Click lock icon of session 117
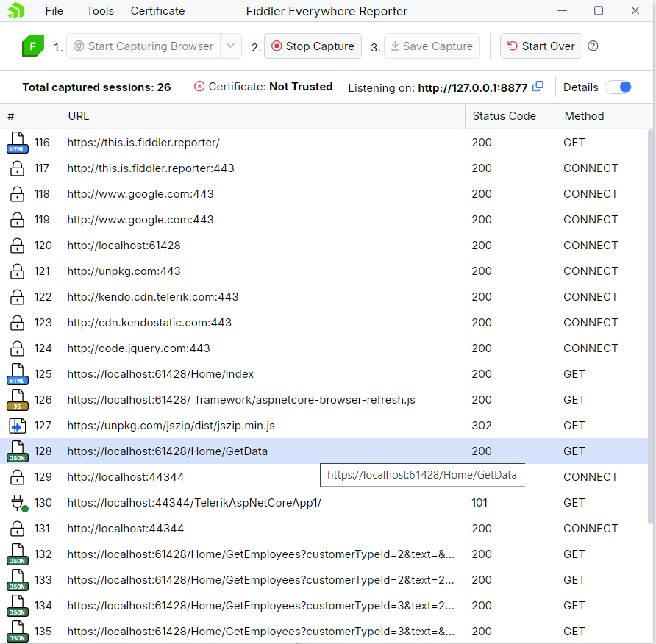The width and height of the screenshot is (656, 644). click(17, 168)
